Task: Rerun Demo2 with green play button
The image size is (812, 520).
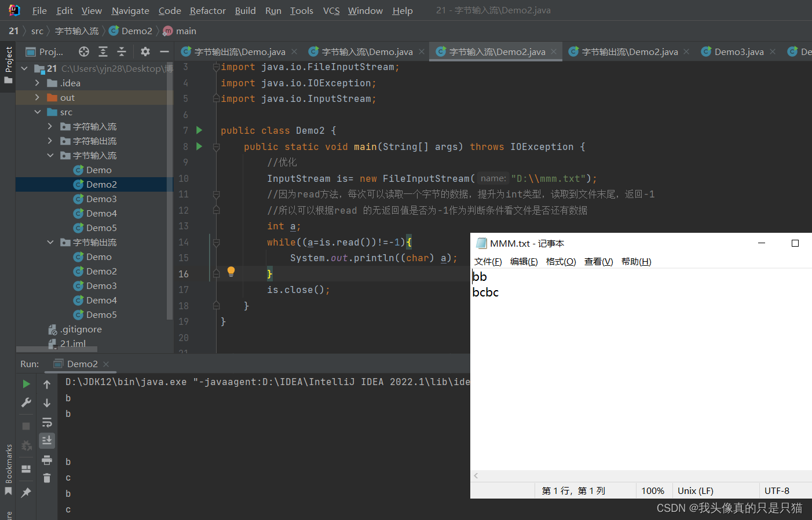Action: 26,384
